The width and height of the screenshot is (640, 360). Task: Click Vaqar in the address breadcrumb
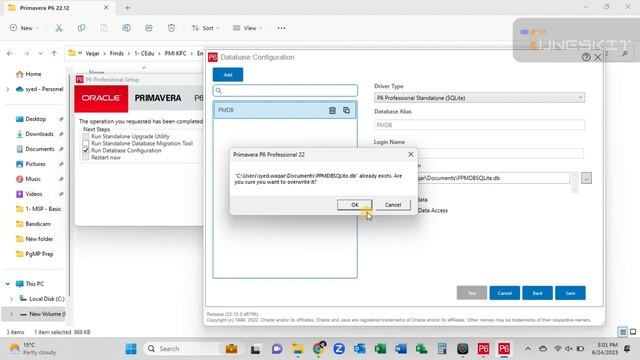[92, 53]
